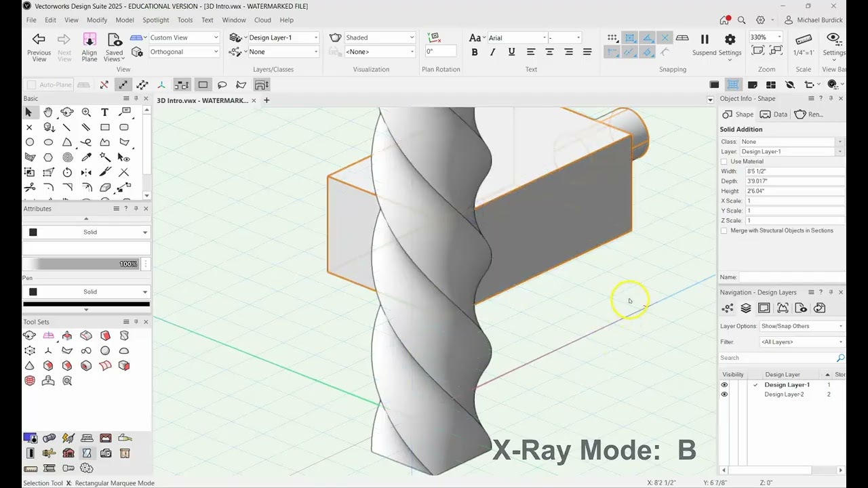Screen dimensions: 868x488
Task: Select the Fillet tool
Action: click(48, 187)
